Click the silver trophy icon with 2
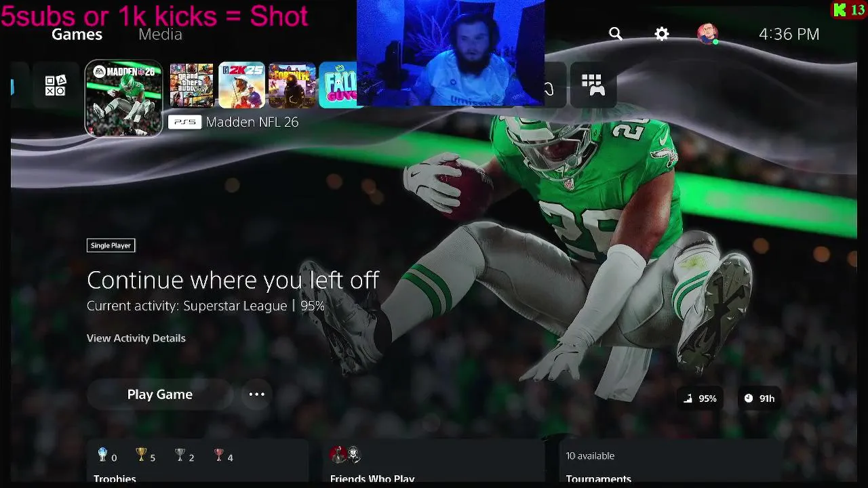Viewport: 868px width, 488px height. 180,455
